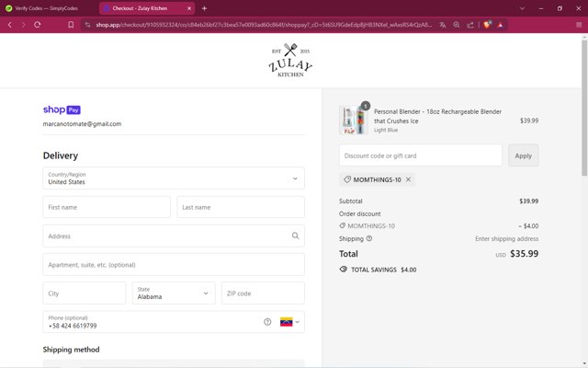Click the Total Savings tag icon
This screenshot has width=588, height=368.
point(343,270)
